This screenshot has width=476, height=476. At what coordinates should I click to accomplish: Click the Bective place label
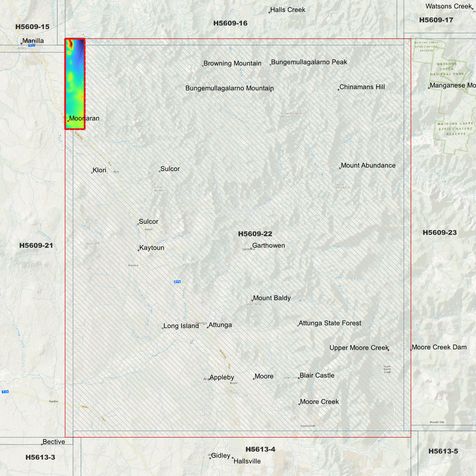pos(54,442)
